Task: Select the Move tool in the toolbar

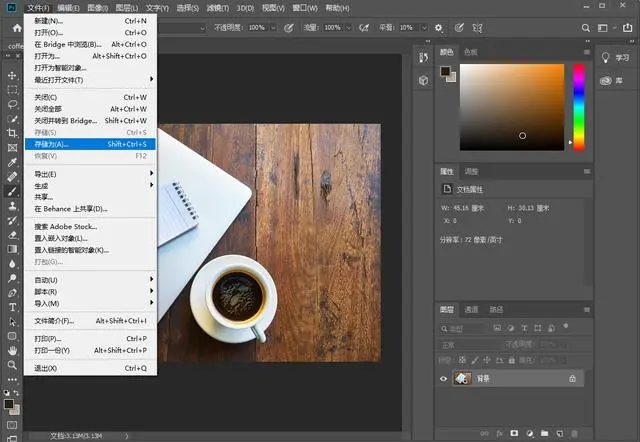Action: (x=12, y=76)
